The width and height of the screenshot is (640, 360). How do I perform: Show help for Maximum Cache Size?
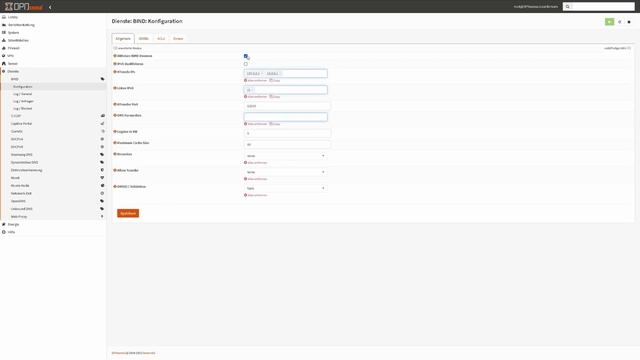point(115,143)
